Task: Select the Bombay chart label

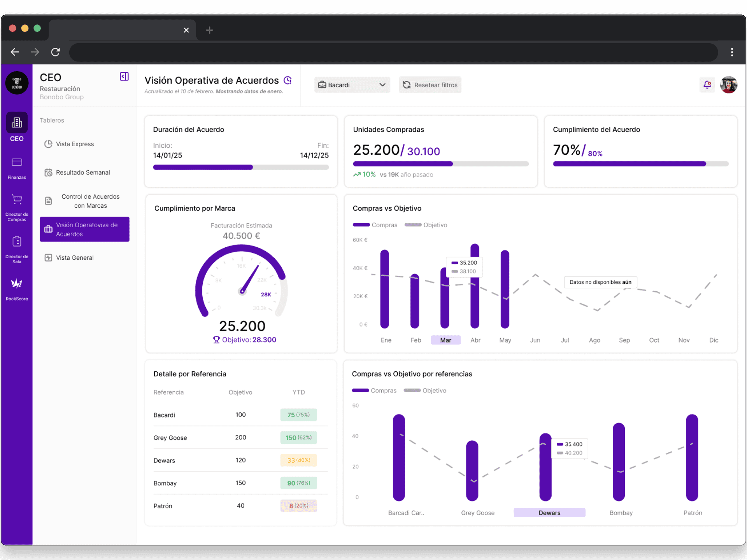Action: coord(621,513)
